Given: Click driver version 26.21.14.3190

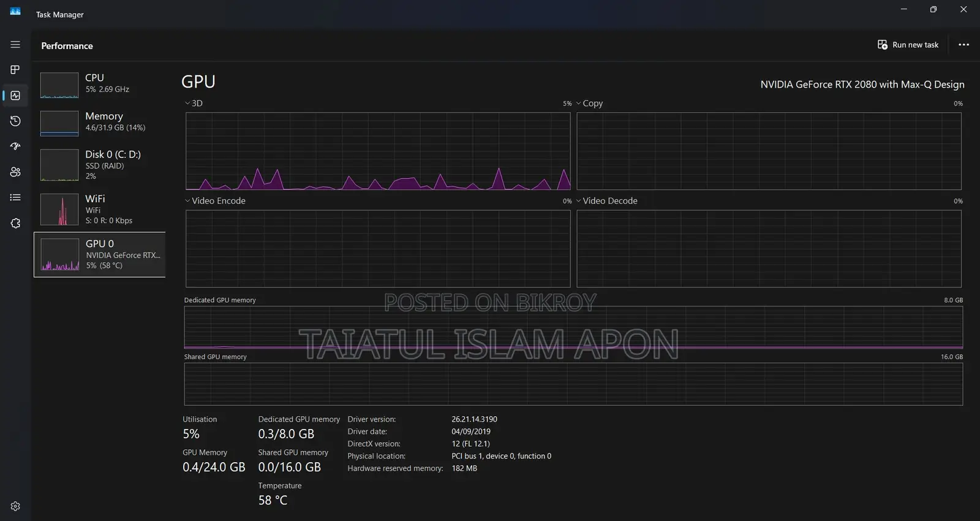Looking at the screenshot, I should pyautogui.click(x=474, y=419).
